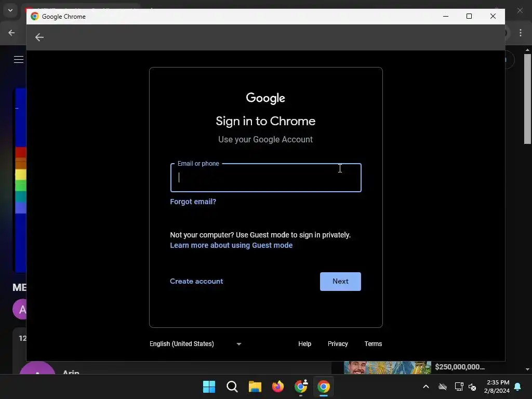Click the muted volume tray icon
Screen dimensions: 532x399
point(472,387)
